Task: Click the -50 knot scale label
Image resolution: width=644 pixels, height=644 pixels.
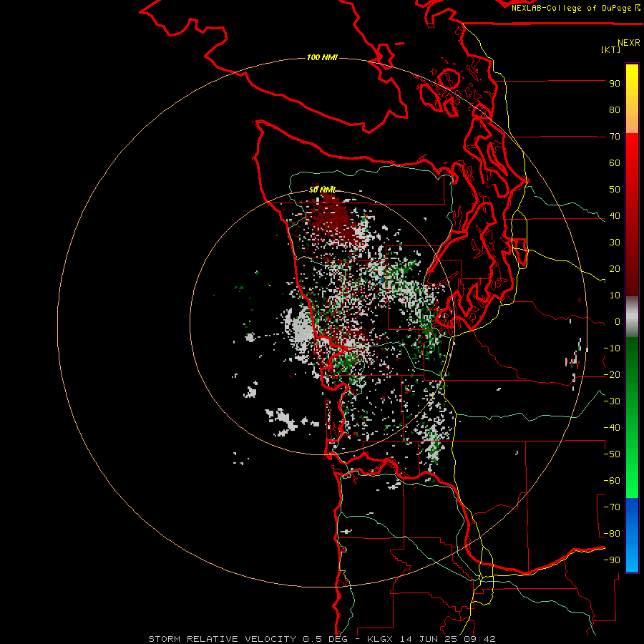Action: pyautogui.click(x=612, y=454)
